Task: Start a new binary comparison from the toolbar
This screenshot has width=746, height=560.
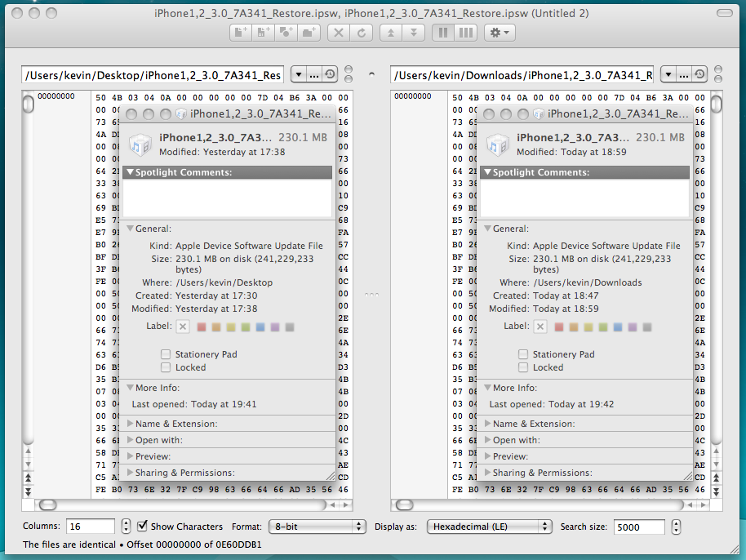Action: point(264,33)
